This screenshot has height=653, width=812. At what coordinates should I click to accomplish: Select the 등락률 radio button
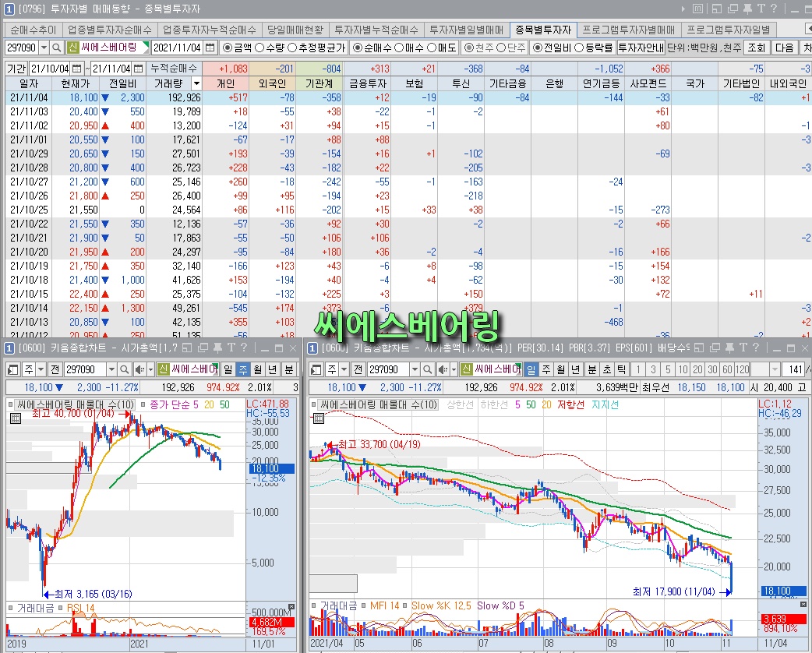(580, 48)
